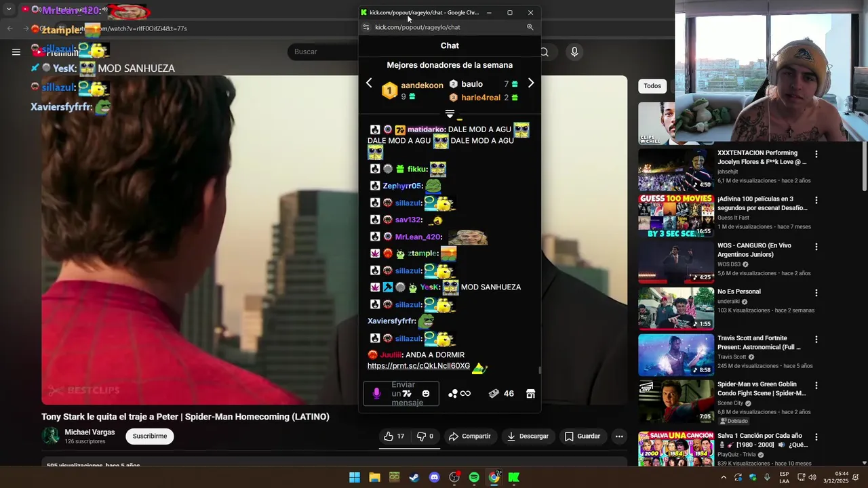Open WOS - CANGURO video thumbnail
Screen dimensions: 868x488
click(x=676, y=262)
